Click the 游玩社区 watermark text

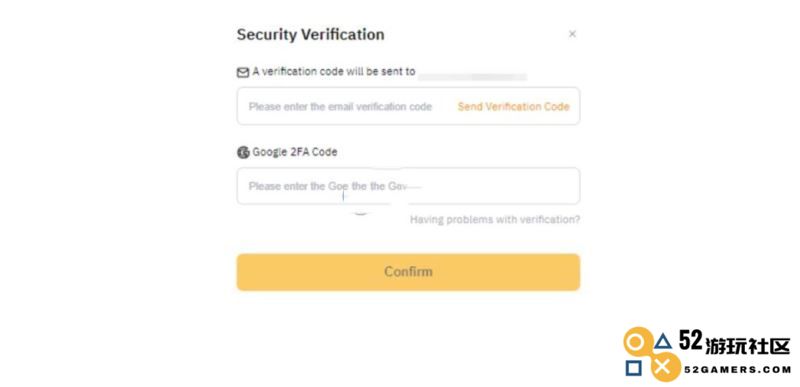748,346
